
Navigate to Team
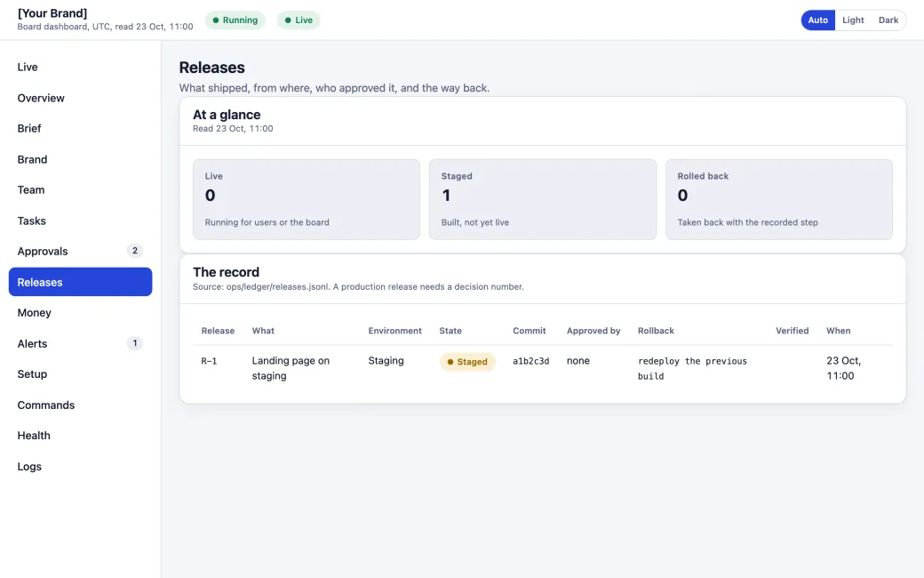click(x=80, y=190)
